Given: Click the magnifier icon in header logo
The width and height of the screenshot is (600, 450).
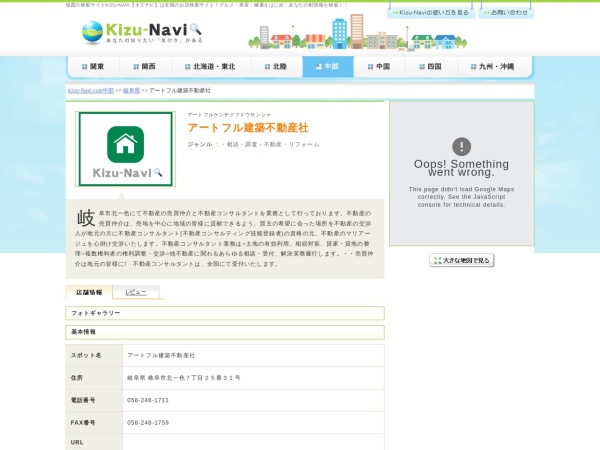Looking at the screenshot, I should 196,29.
